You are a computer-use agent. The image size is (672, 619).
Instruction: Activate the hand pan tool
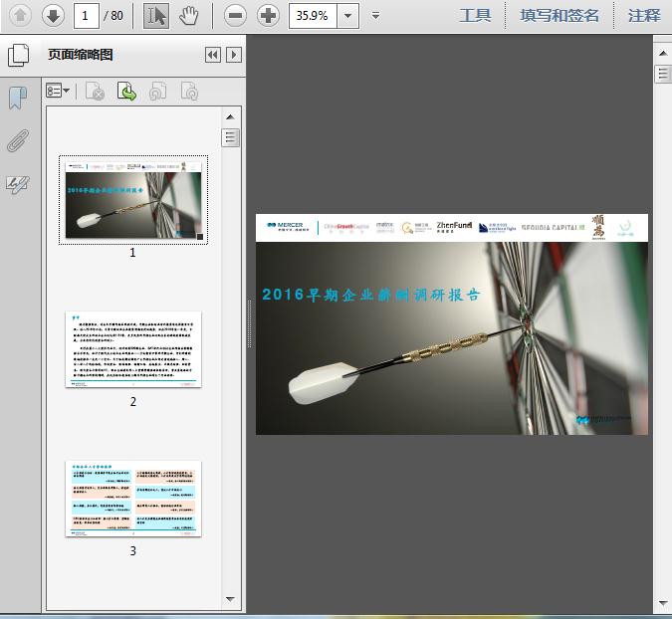pyautogui.click(x=189, y=15)
